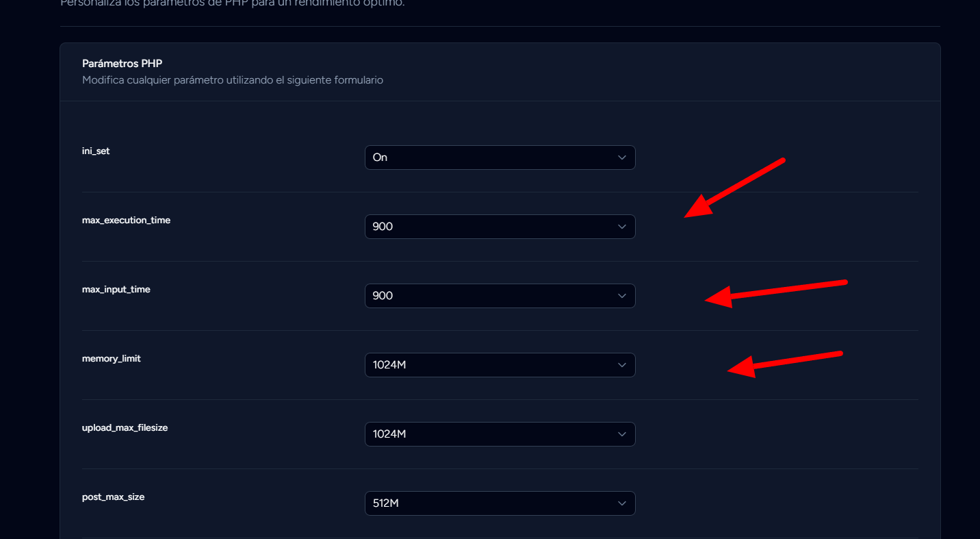
Task: Click the max_execution_time parameter label
Action: (x=126, y=221)
